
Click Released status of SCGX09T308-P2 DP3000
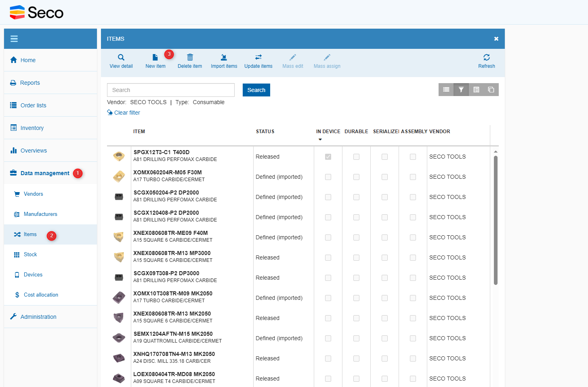coord(267,278)
